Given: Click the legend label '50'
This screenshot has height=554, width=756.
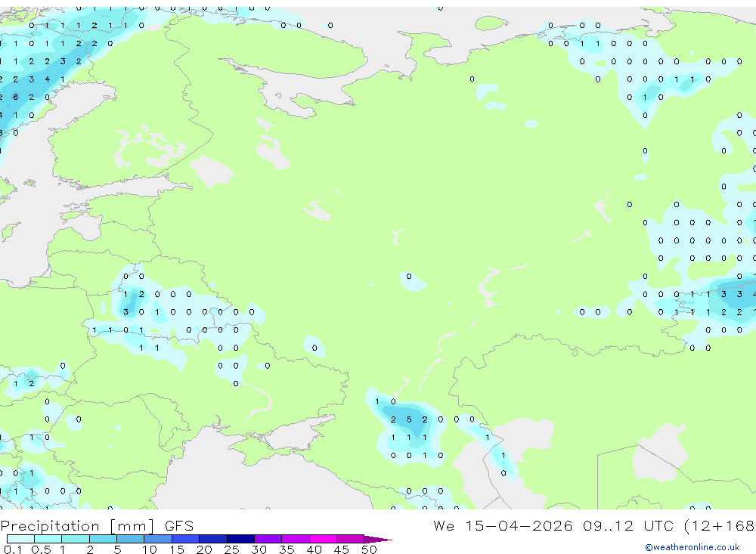Looking at the screenshot, I should [x=369, y=549].
